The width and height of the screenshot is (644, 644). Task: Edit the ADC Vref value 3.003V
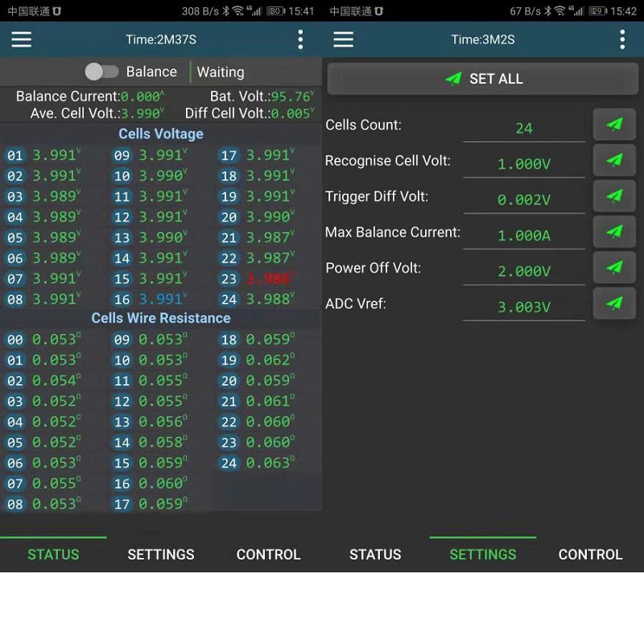(524, 307)
